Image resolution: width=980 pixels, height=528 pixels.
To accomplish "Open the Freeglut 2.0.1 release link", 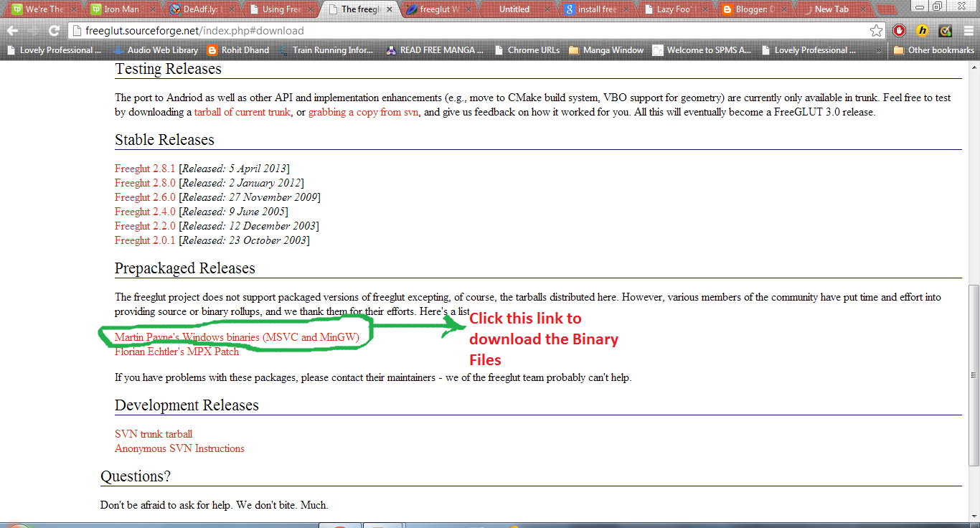I will click(x=145, y=240).
